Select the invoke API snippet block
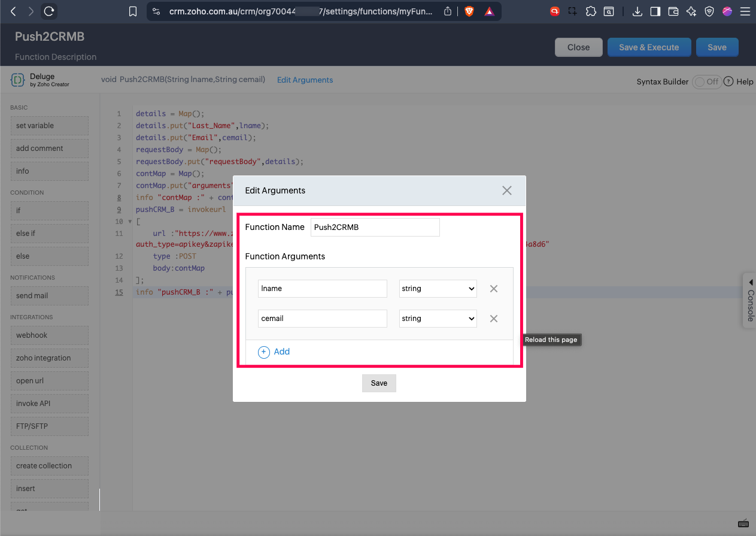The image size is (756, 536). (x=49, y=404)
